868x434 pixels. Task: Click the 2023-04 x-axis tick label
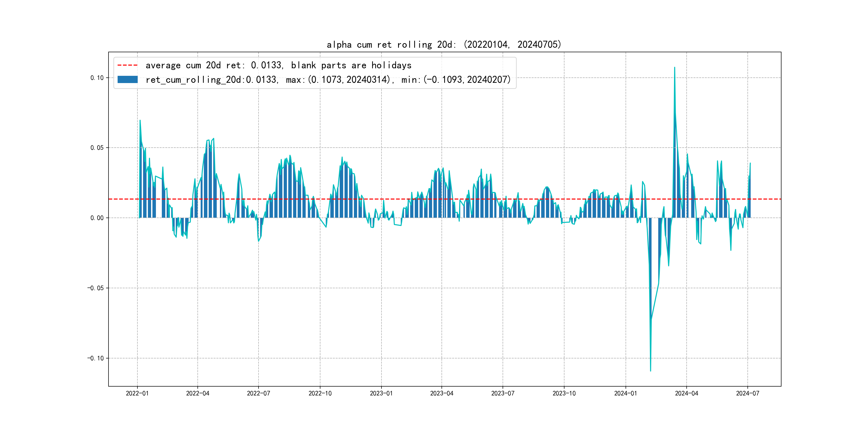click(x=442, y=393)
